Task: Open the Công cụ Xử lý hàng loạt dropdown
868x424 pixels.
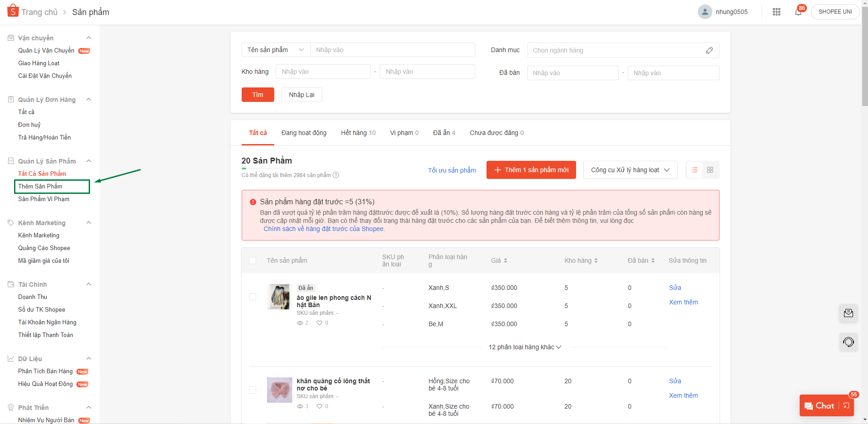Action: pos(630,170)
